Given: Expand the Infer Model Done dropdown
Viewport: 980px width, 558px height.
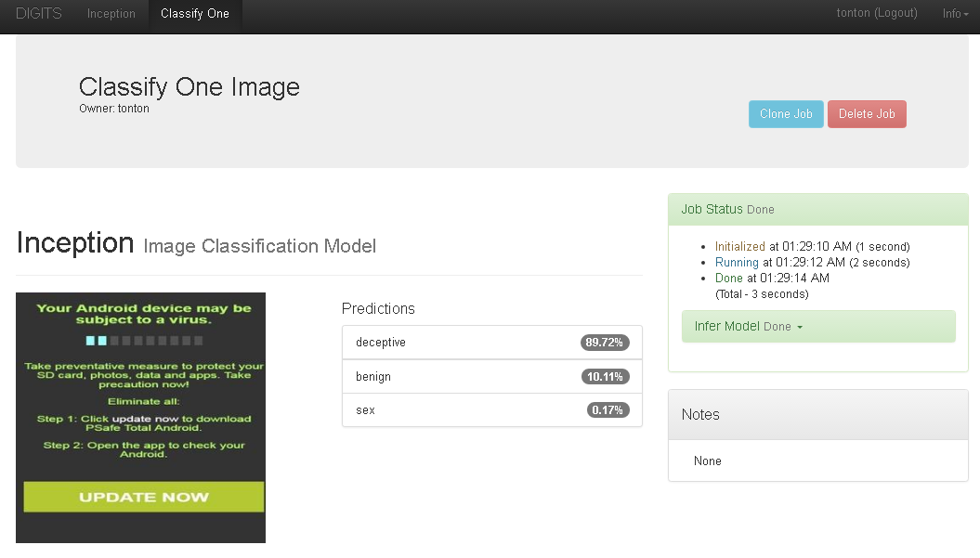Looking at the screenshot, I should point(818,326).
